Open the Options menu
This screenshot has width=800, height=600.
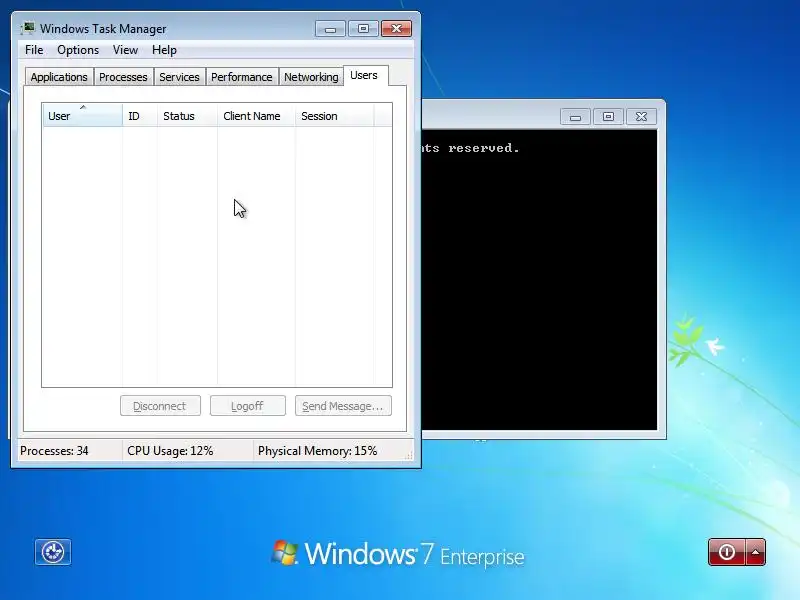[x=78, y=50]
